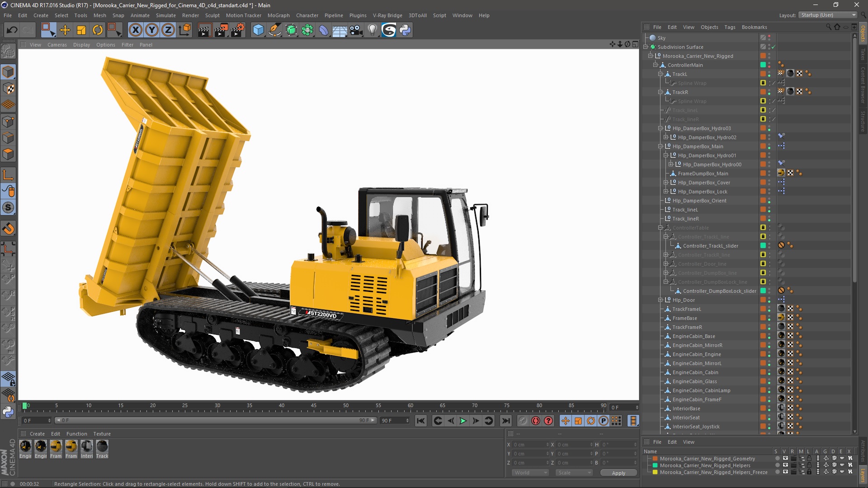Image resolution: width=868 pixels, height=488 pixels.
Task: Go to end of timeline
Action: coord(506,421)
